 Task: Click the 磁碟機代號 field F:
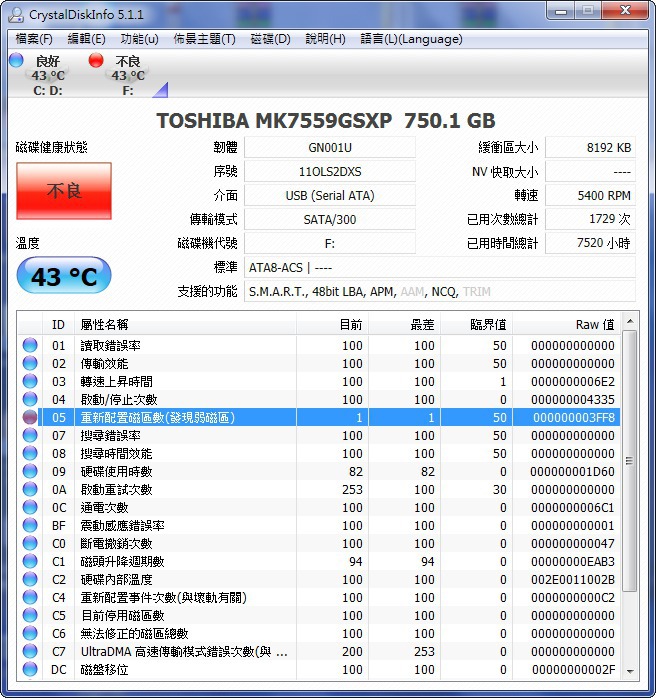330,243
